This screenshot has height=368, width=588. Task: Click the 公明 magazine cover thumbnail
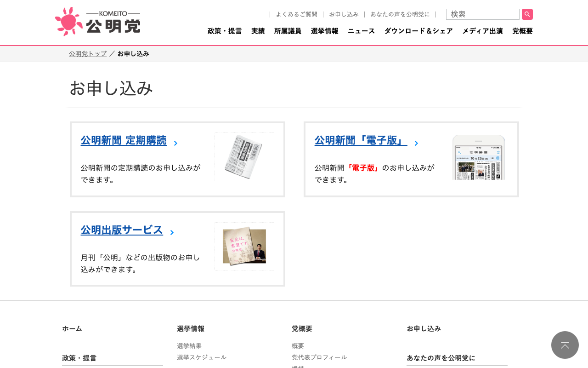coord(244,246)
